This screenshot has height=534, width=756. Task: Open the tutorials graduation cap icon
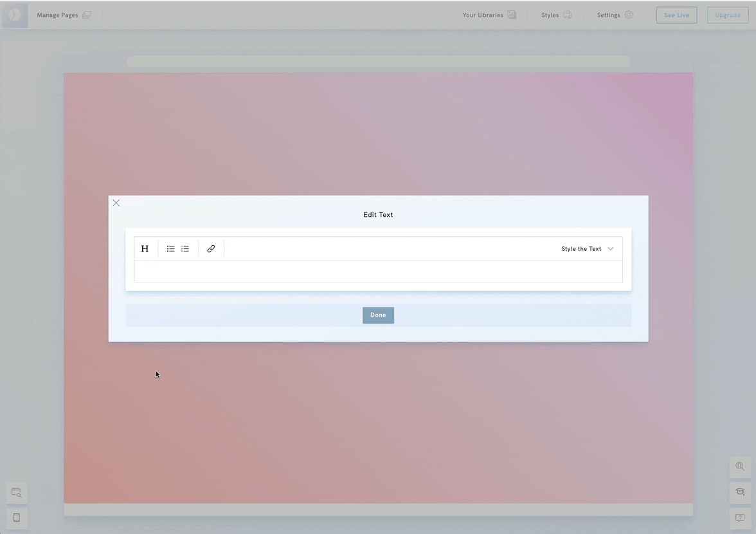click(740, 492)
